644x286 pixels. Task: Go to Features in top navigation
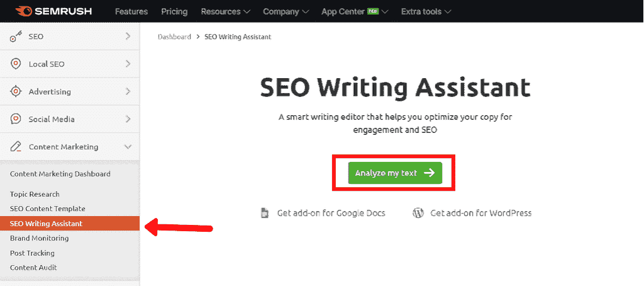[131, 11]
